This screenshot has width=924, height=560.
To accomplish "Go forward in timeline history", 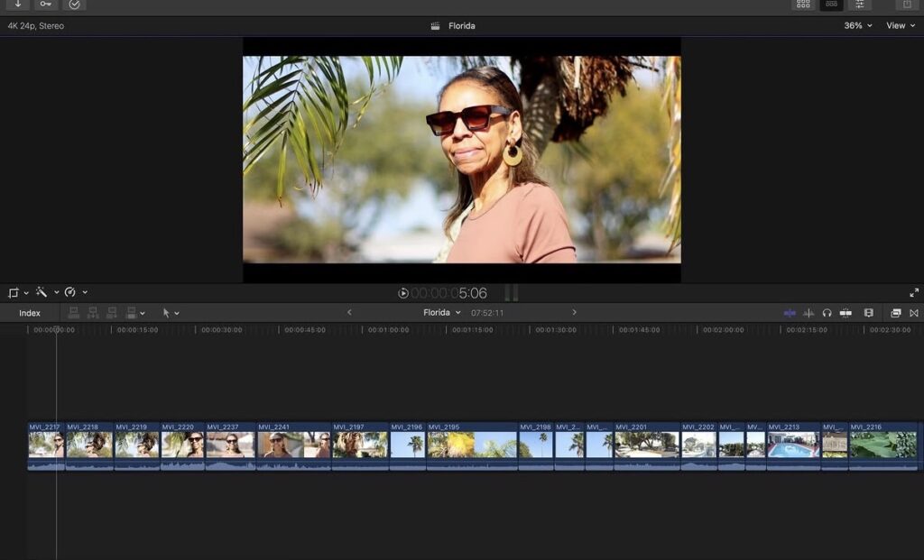I will pyautogui.click(x=574, y=313).
